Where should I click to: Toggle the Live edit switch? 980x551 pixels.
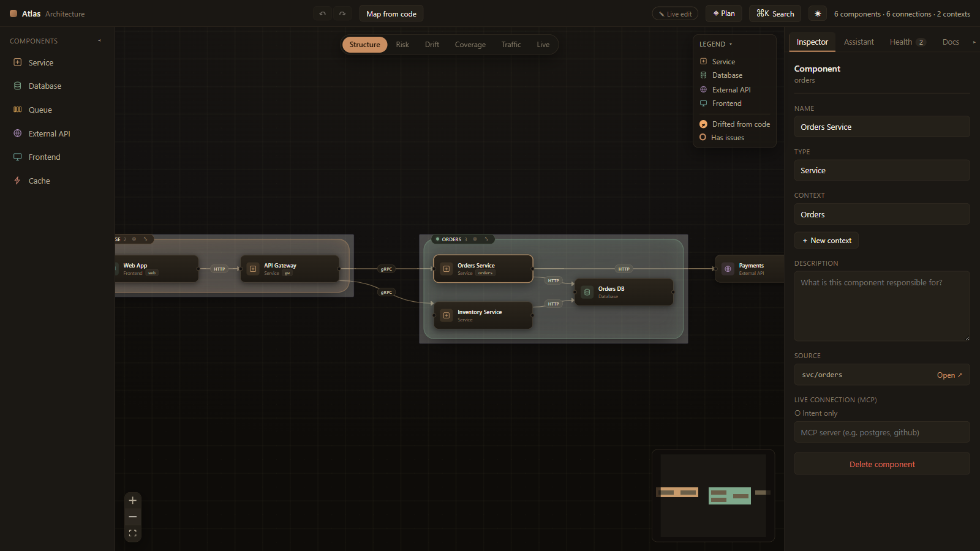(675, 13)
